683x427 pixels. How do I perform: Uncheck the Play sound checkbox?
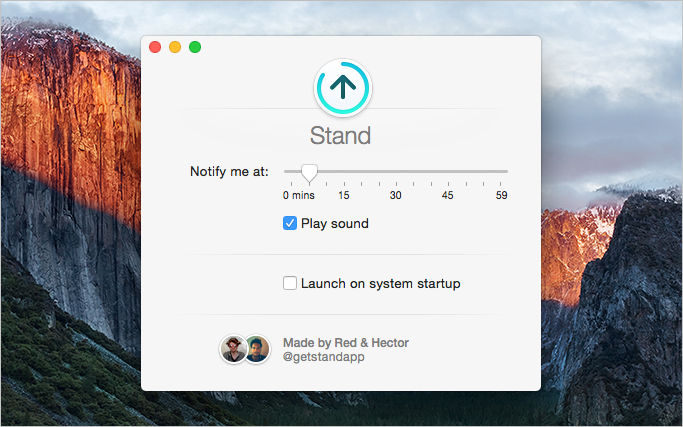click(290, 223)
